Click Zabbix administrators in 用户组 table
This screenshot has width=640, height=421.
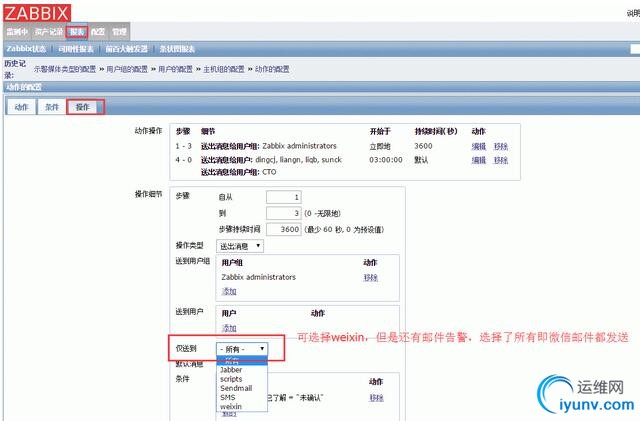[258, 277]
